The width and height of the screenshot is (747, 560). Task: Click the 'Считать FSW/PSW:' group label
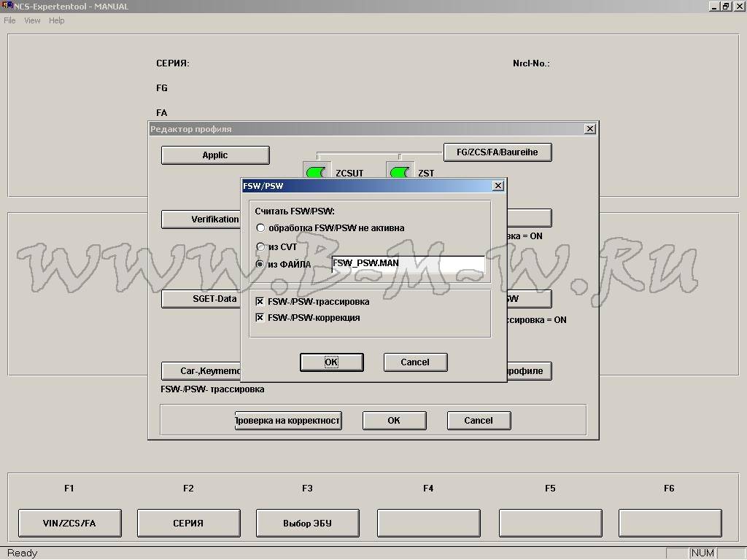click(295, 211)
